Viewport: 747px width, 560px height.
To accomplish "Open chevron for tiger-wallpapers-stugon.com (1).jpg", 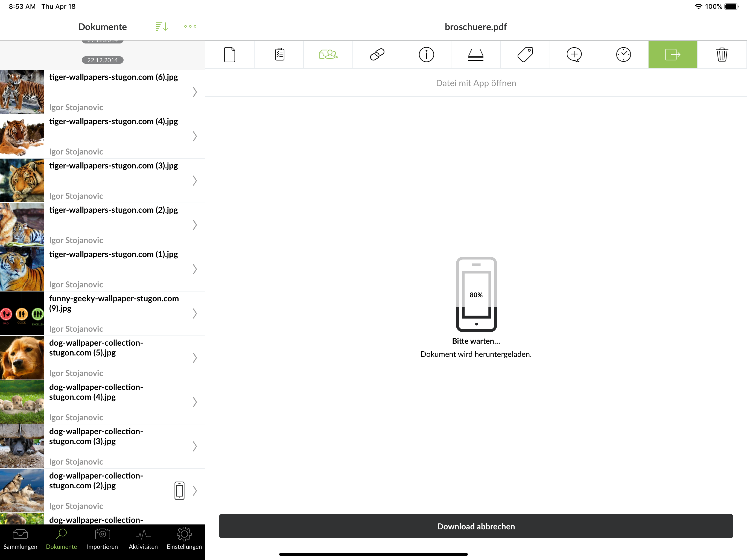I will pos(195,269).
